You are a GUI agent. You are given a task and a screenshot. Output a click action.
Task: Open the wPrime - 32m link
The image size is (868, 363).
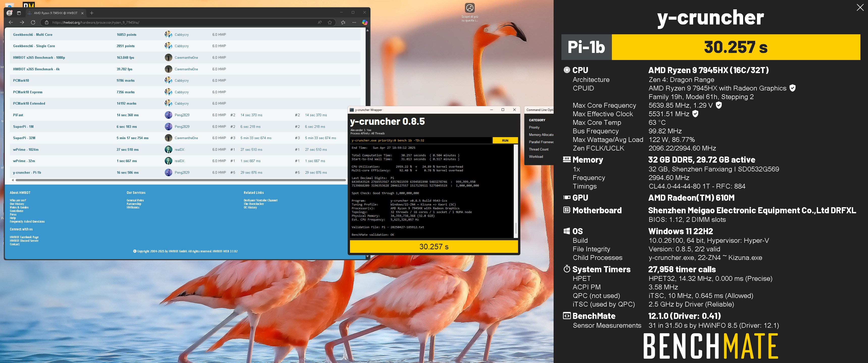pyautogui.click(x=24, y=161)
